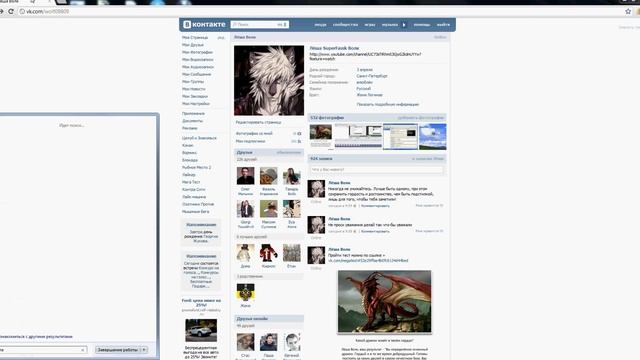This screenshot has height=360, width=640.
Task: Clear Start menu search with x button
Action: point(82,350)
